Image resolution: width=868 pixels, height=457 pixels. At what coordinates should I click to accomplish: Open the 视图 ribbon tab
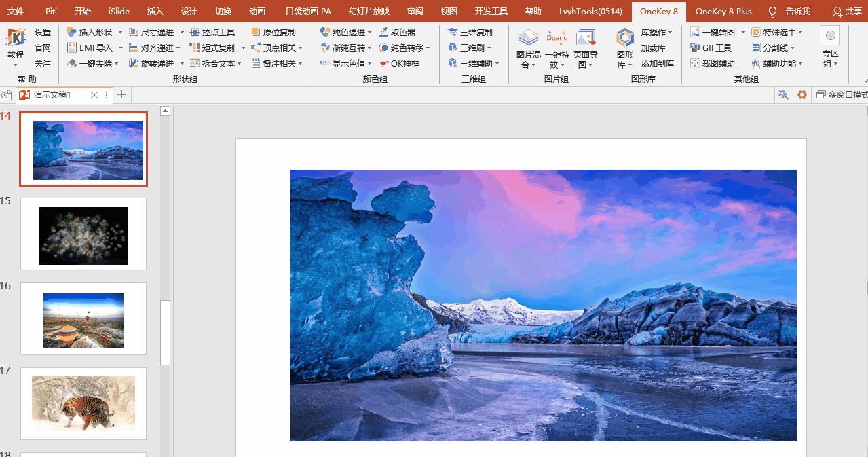[x=449, y=11]
